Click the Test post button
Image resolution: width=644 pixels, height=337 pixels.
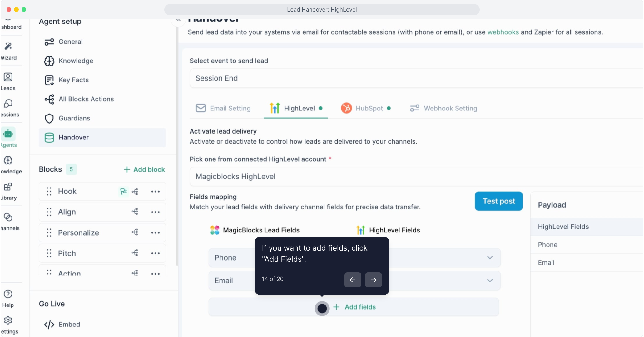tap(498, 201)
